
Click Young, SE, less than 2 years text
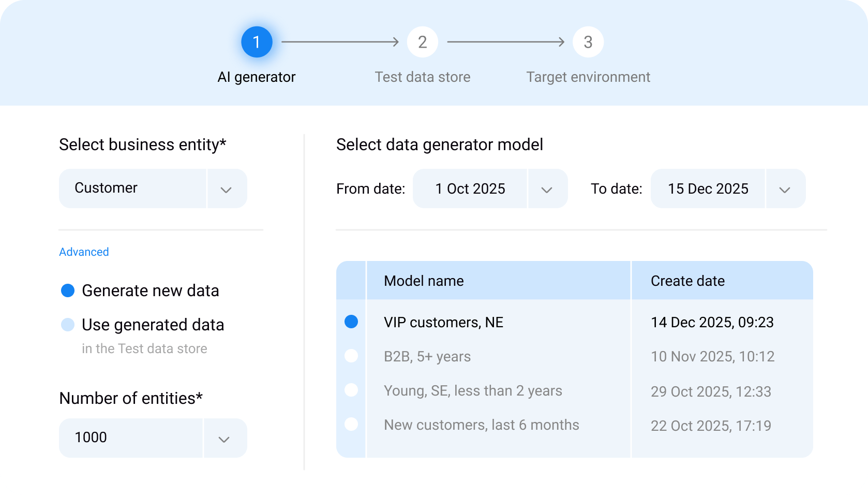tap(473, 390)
